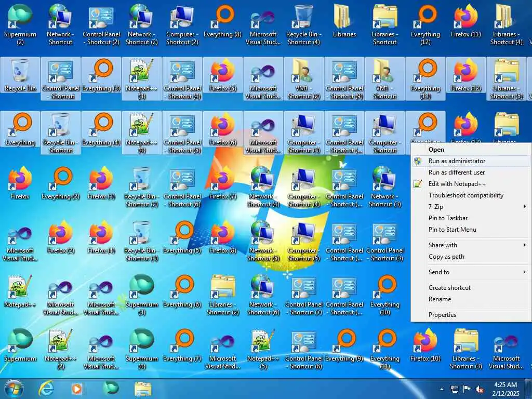
Task: Select Computer - Shortcut (5) icon
Action: [303, 241]
